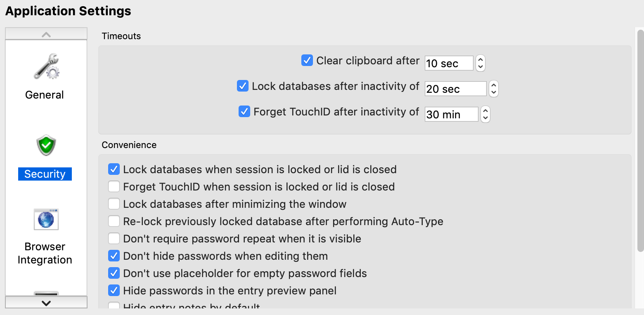This screenshot has width=644, height=315.
Task: Click the globe icon above Browser Integration
Action: (45, 219)
